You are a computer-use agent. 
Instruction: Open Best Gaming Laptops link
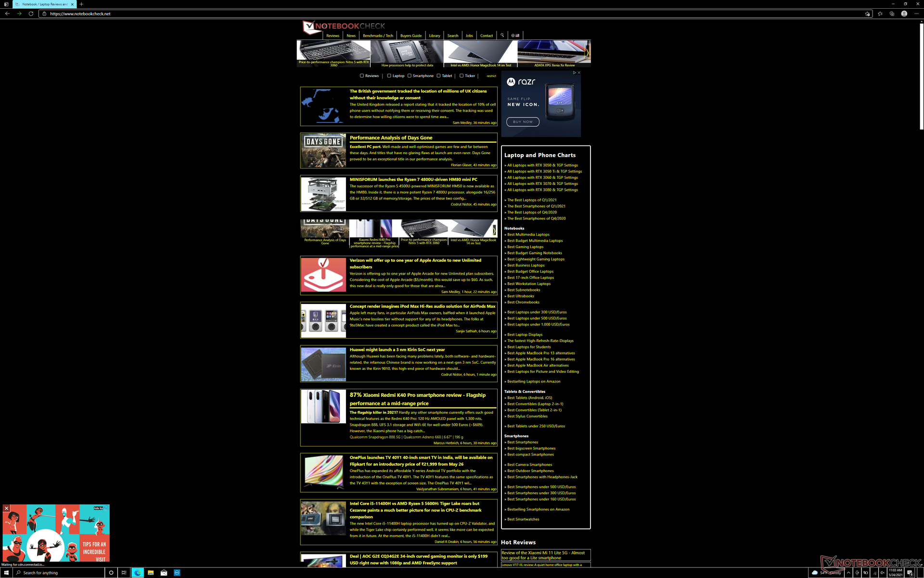coord(525,247)
